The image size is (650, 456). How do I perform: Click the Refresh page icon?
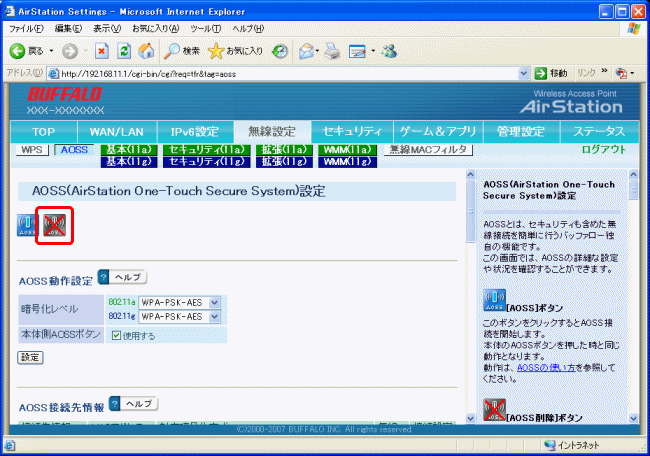(x=124, y=51)
